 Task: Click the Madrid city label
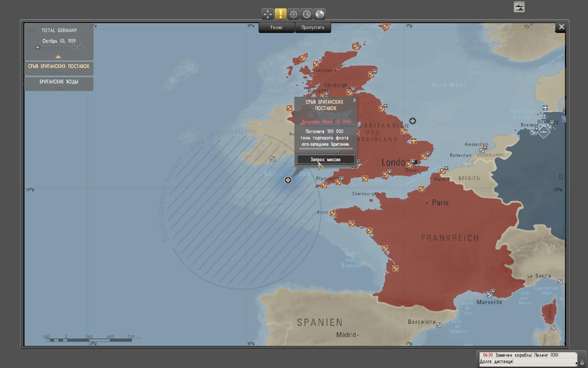pyautogui.click(x=346, y=335)
